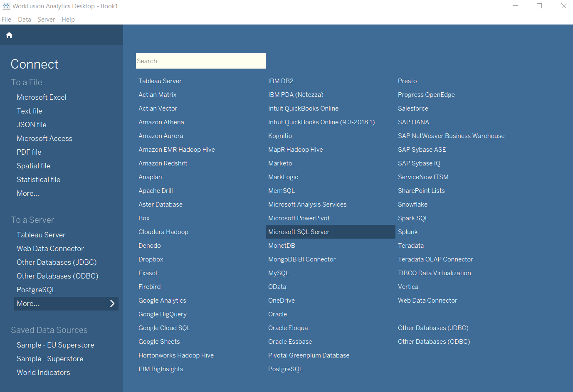The width and height of the screenshot is (573, 392).
Task: Open World Indicators data source
Action: [x=43, y=372]
